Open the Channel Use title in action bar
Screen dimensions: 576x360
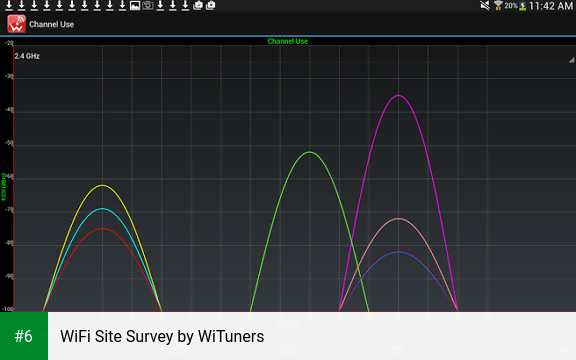[51, 24]
